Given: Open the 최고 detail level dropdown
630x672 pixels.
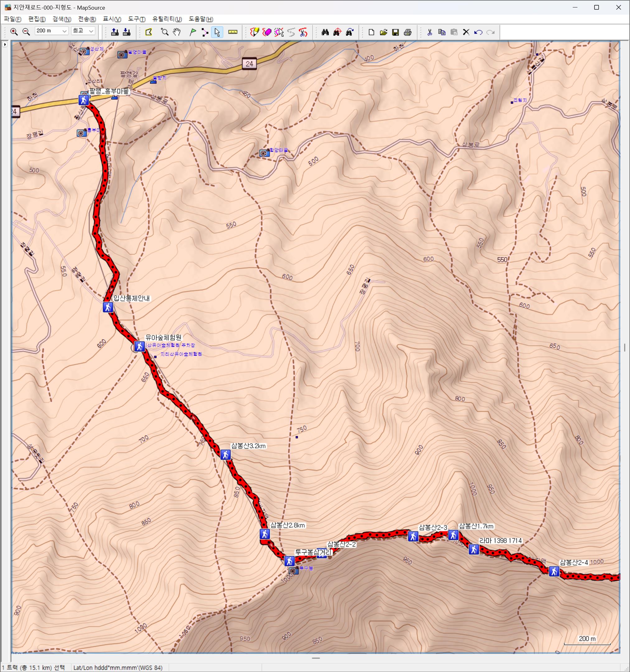Looking at the screenshot, I should 91,31.
